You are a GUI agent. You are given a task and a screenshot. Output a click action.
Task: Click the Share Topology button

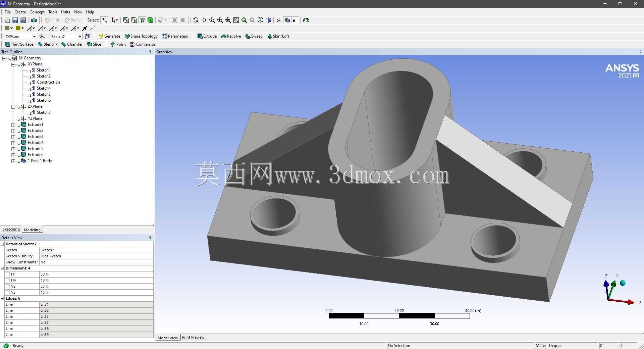point(141,36)
